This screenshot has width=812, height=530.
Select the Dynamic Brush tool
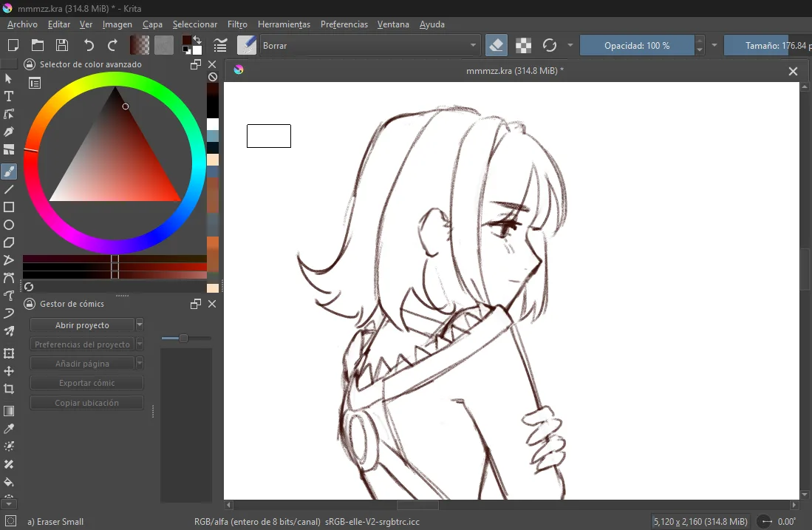tap(9, 313)
